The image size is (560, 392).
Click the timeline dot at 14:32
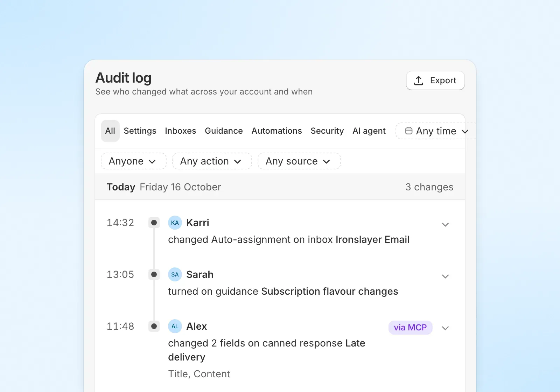pyautogui.click(x=154, y=223)
